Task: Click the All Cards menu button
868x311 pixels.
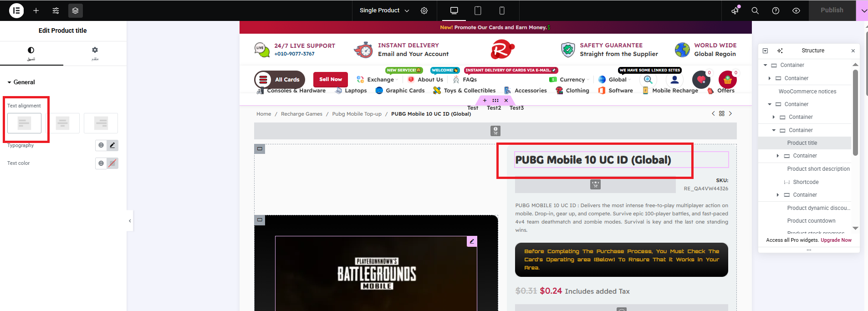Action: point(280,80)
